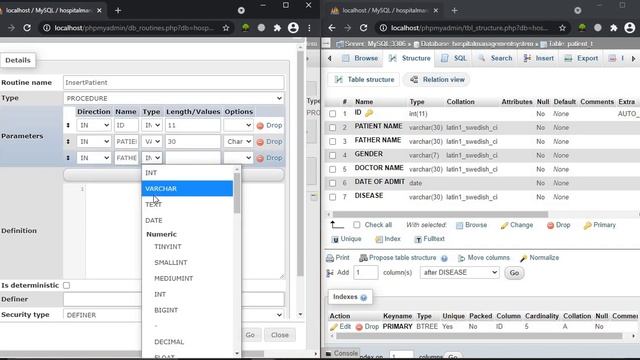
Task: Click Change pencil icon with selected
Action: coord(504,225)
